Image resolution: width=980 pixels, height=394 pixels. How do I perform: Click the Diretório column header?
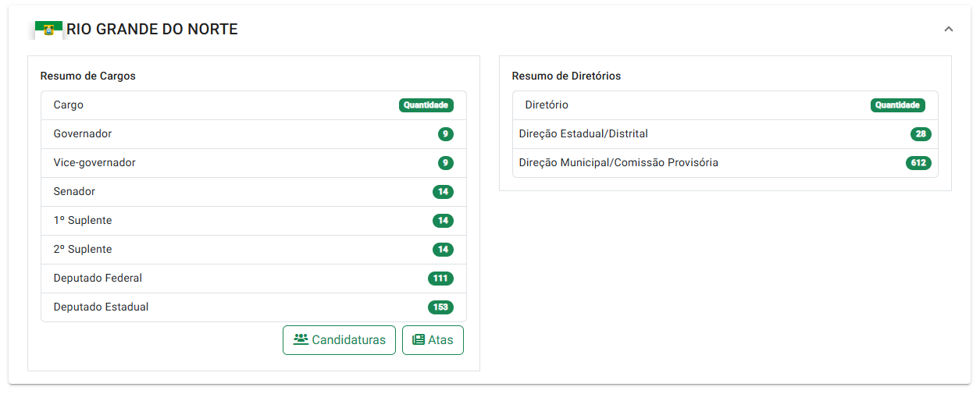547,105
